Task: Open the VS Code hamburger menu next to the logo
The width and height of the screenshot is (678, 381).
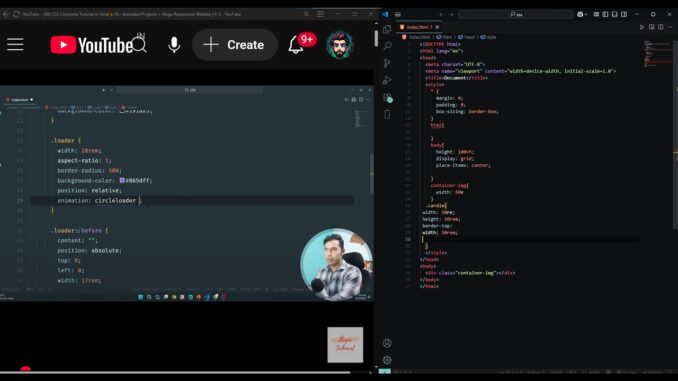Action: [x=398, y=14]
